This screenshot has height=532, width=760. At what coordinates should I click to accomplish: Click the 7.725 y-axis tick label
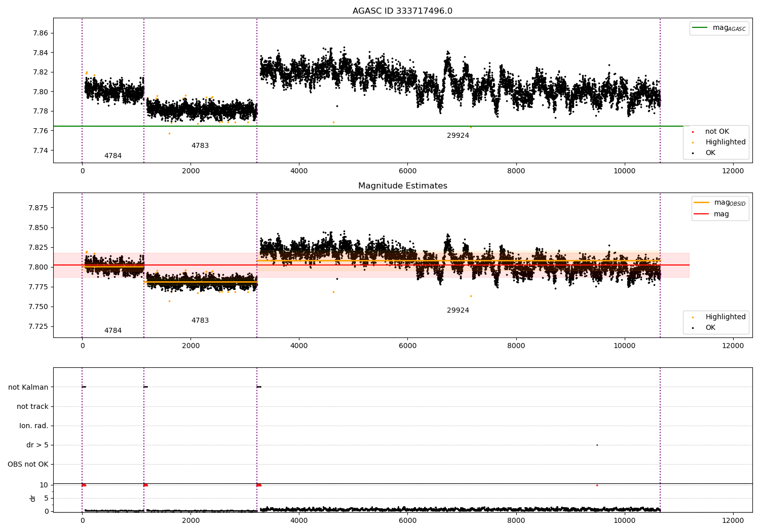38,327
